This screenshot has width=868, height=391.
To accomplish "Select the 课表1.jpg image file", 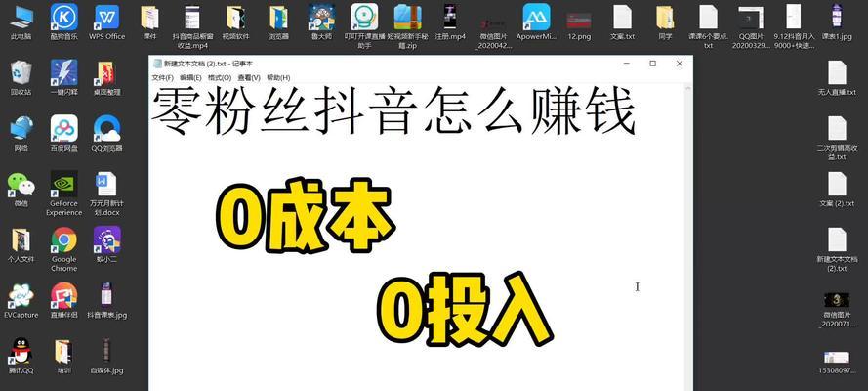I will (x=837, y=22).
